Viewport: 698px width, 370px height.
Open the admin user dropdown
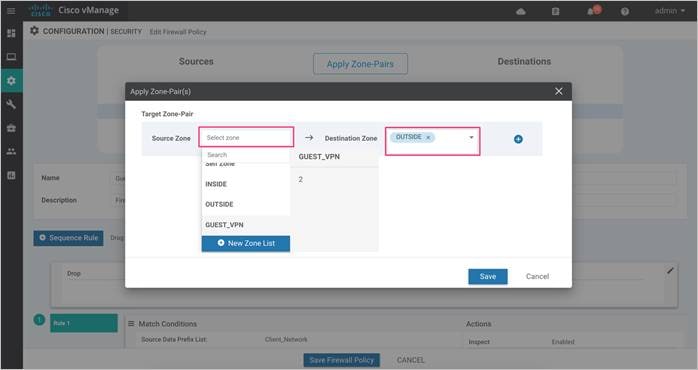[x=670, y=11]
